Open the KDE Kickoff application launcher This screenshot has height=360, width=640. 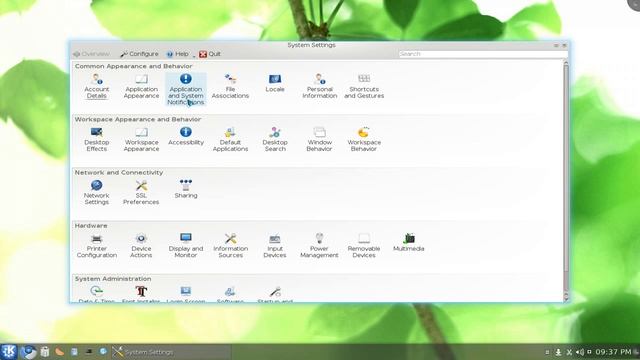9,351
